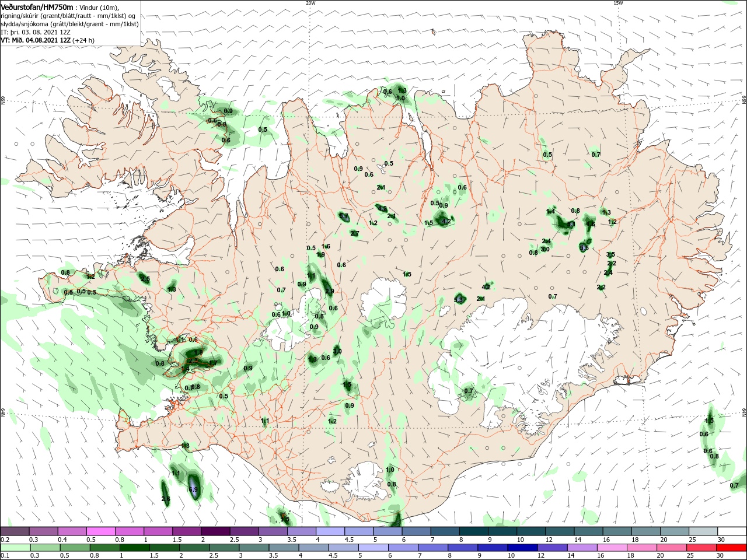Pick the pale mint swatch labeled 0.1
The height and width of the screenshot is (560, 747).
[15, 548]
